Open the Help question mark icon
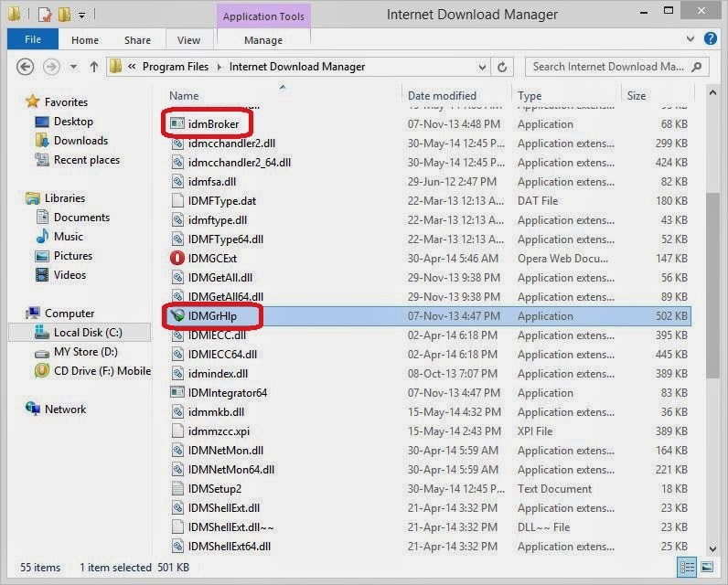Image resolution: width=728 pixels, height=585 pixels. (x=711, y=38)
